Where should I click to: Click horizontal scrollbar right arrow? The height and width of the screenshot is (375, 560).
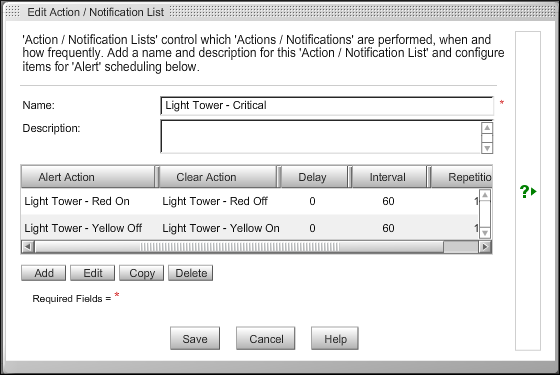tap(485, 246)
